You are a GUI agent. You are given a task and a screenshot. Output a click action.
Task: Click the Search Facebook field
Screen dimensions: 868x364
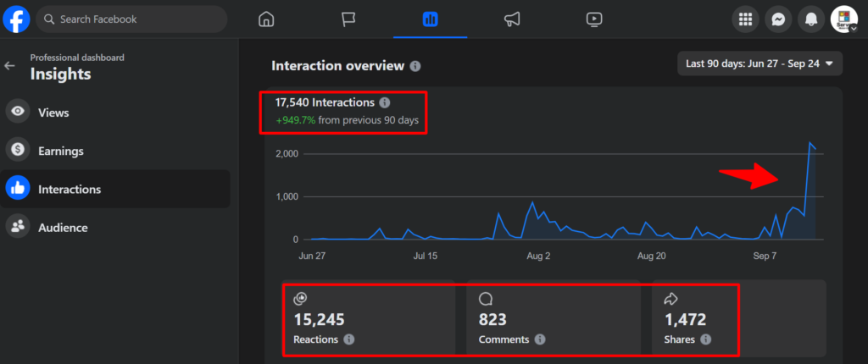(131, 19)
